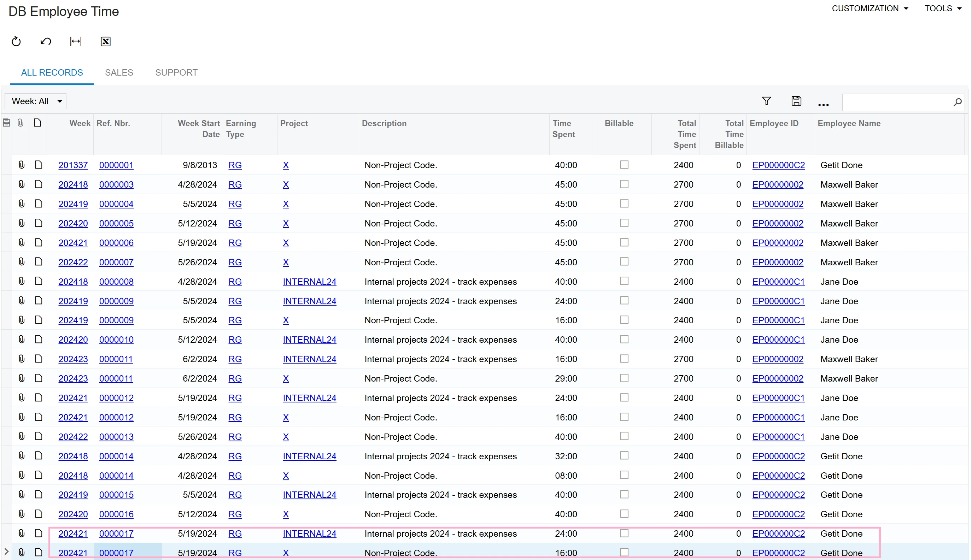Toggle Billable checkbox for ref 0000008
Viewport: 972px width, 560px height.
coord(624,282)
